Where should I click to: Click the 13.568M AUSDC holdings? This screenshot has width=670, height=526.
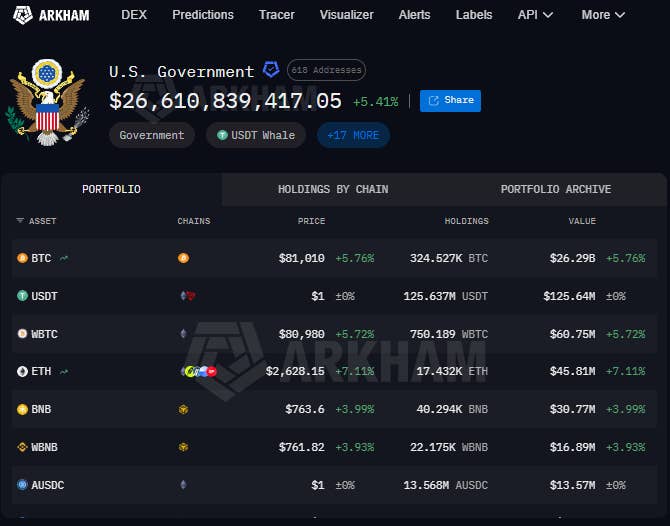[446, 485]
